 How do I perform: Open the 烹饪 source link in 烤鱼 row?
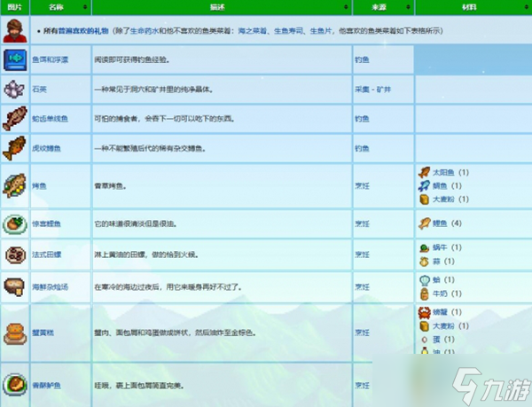coord(362,186)
